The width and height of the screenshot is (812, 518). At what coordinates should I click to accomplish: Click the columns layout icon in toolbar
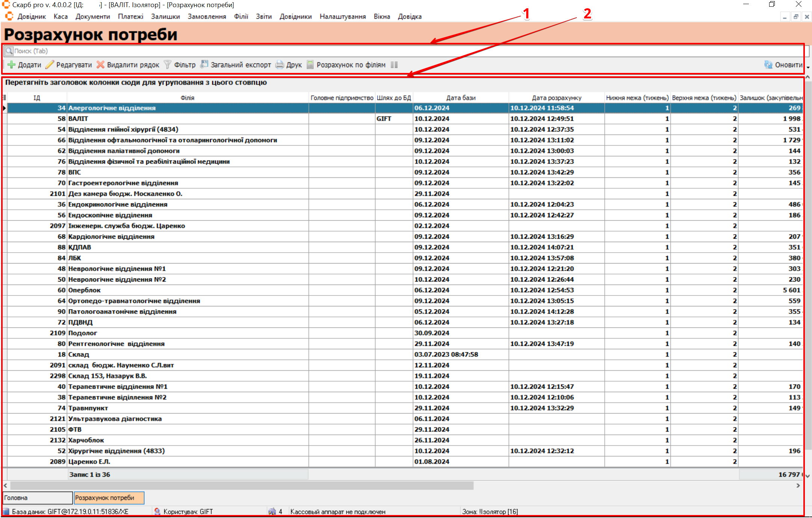394,65
